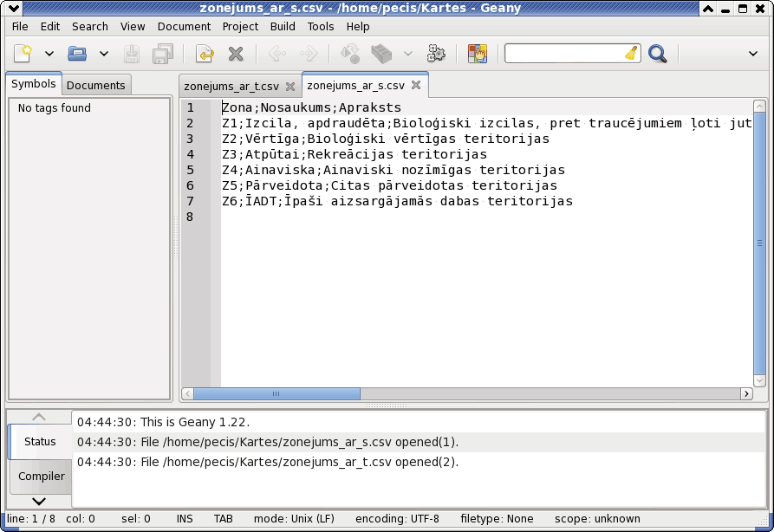
Task: Click down arrow of vertical scrollbar
Action: click(759, 380)
